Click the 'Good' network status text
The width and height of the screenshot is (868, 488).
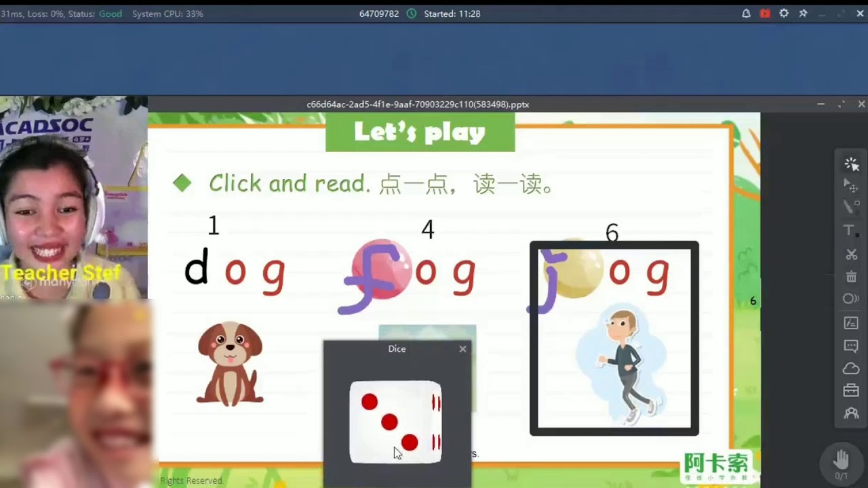tap(111, 14)
